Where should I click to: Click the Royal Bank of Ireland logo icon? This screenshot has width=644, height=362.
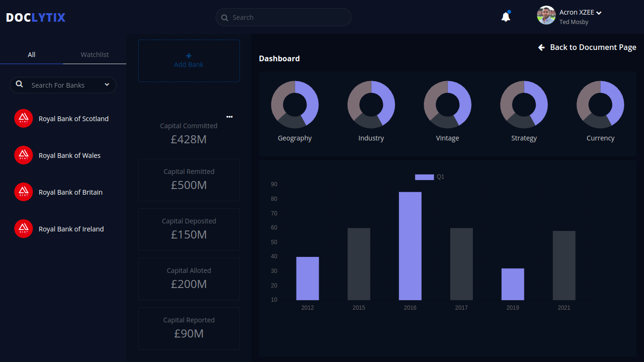click(x=24, y=229)
